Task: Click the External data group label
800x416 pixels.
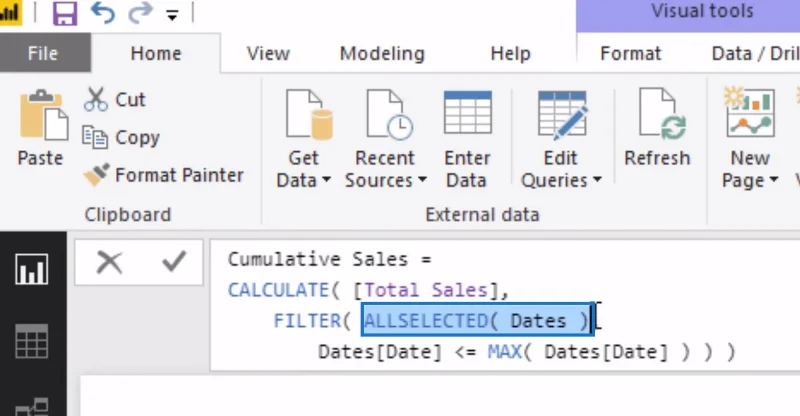Action: (482, 215)
